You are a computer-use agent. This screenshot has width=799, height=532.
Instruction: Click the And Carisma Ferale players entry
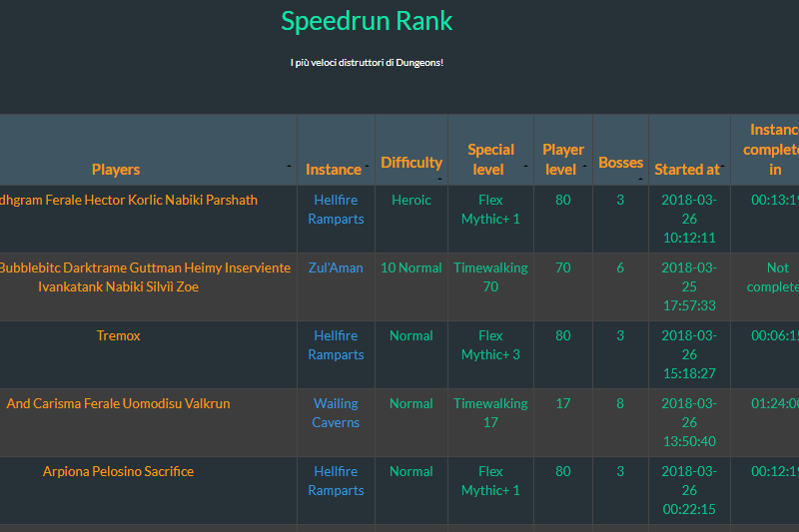pyautogui.click(x=118, y=403)
